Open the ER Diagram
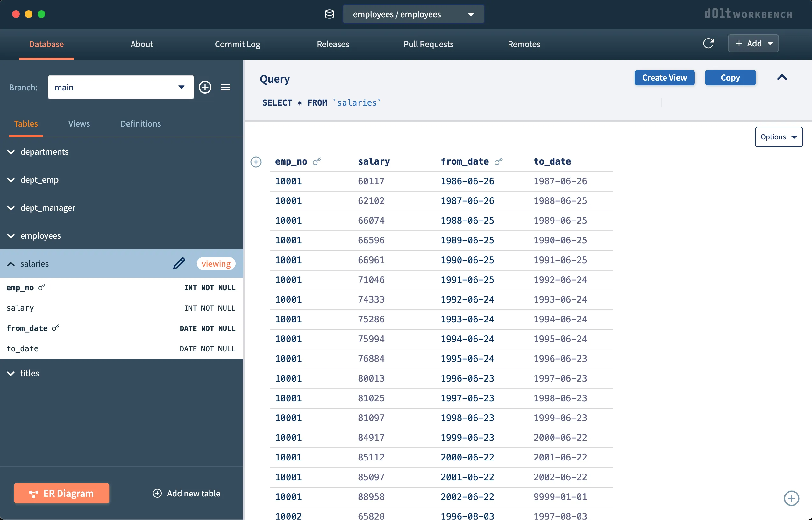 [x=61, y=493]
